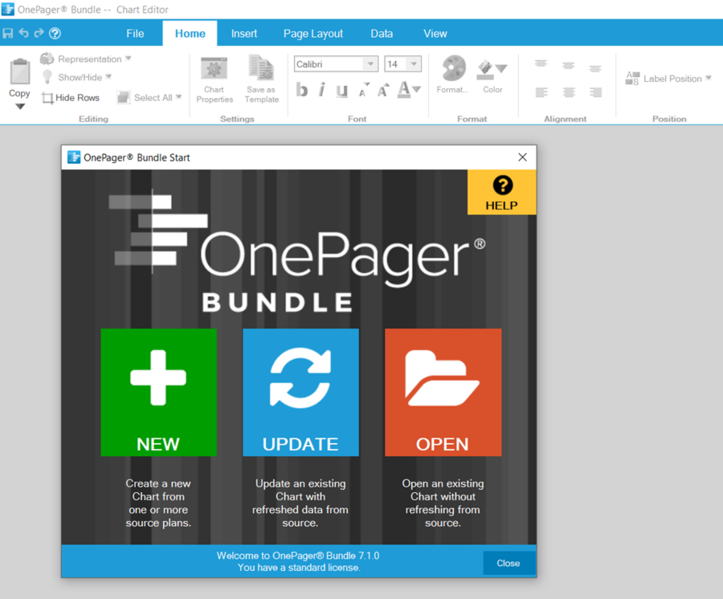The height and width of the screenshot is (599, 723).
Task: Open the File tab
Action: click(135, 34)
